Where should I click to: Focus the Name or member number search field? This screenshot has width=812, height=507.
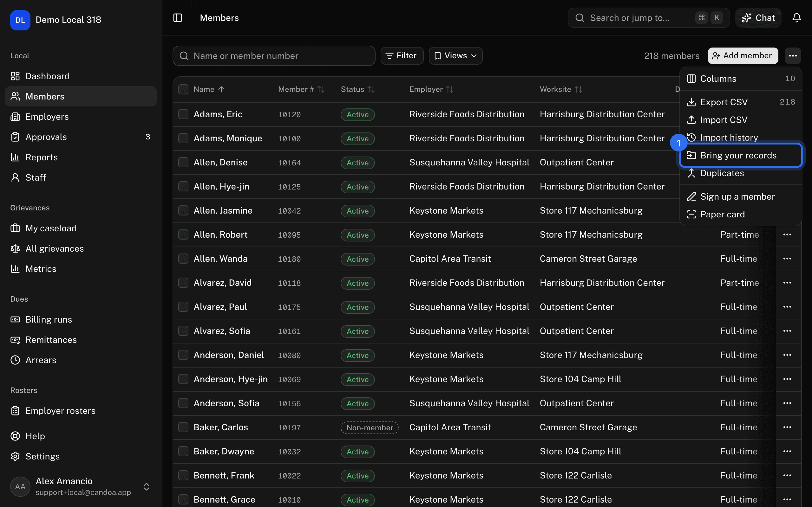click(274, 56)
